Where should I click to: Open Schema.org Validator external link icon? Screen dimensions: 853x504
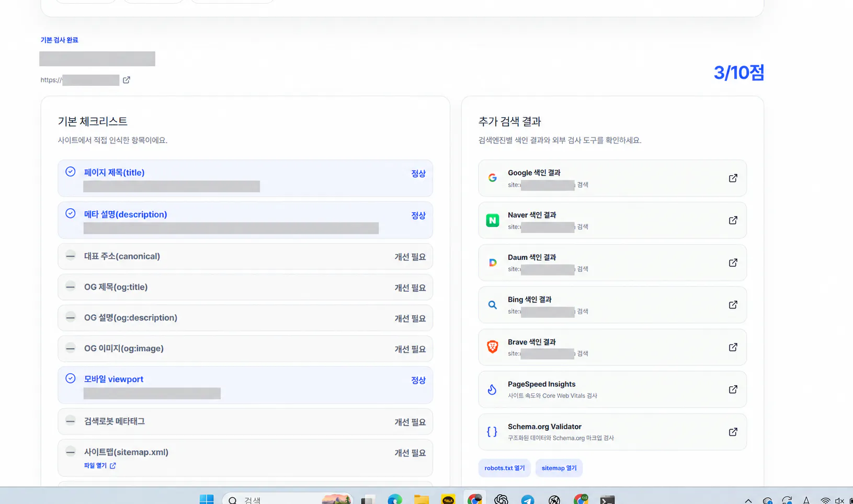click(x=733, y=432)
